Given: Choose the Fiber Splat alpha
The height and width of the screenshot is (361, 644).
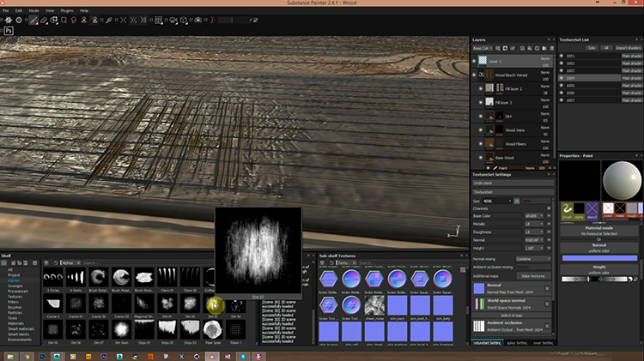Looking at the screenshot, I should point(213,329).
